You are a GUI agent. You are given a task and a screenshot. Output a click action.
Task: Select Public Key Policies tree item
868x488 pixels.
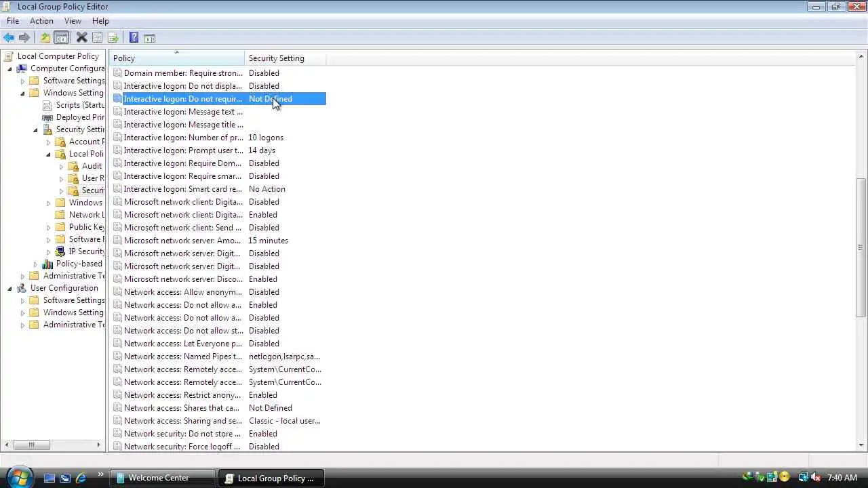coord(86,227)
